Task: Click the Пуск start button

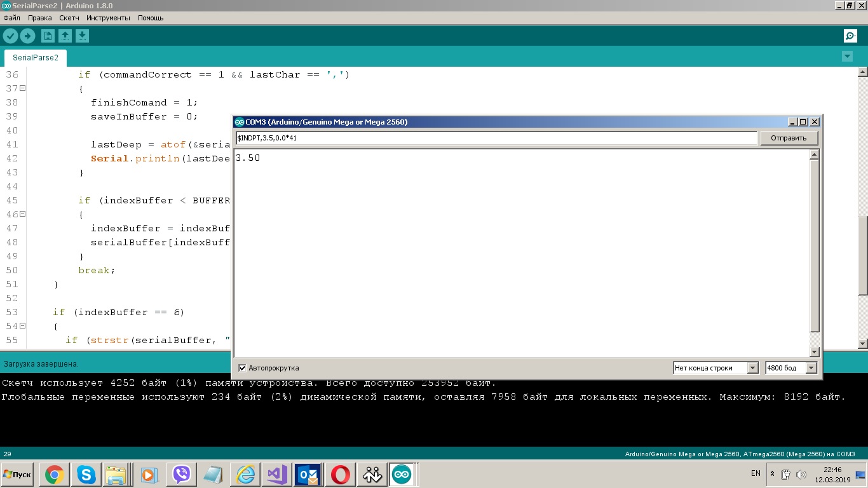Action: click(x=18, y=475)
